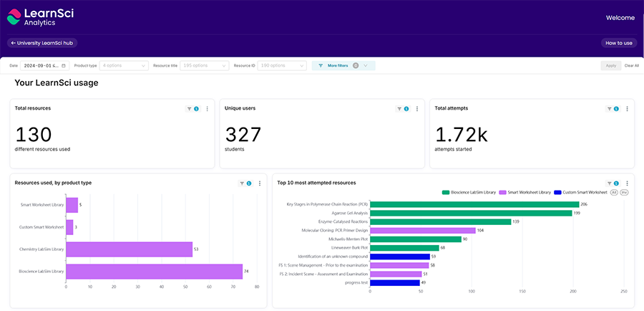This screenshot has width=644, height=311.
Task: Click the Lineweaver Burk Plot bar
Action: point(404,248)
